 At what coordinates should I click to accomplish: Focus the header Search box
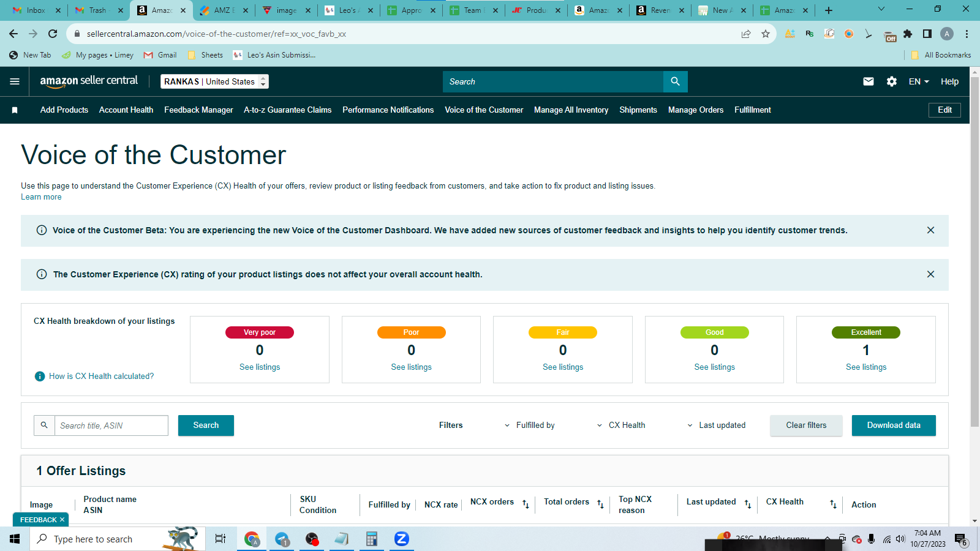click(x=553, y=81)
